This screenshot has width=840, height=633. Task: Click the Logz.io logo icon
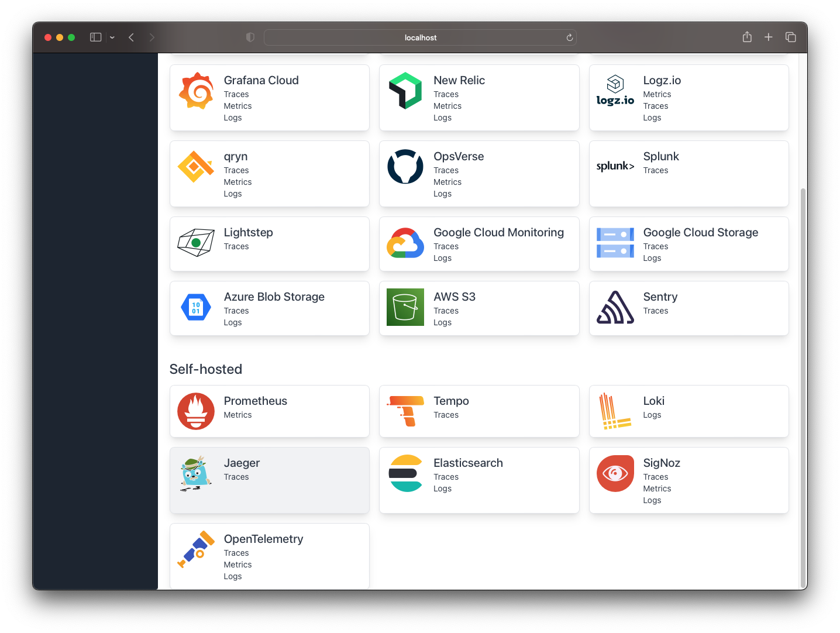(x=615, y=91)
